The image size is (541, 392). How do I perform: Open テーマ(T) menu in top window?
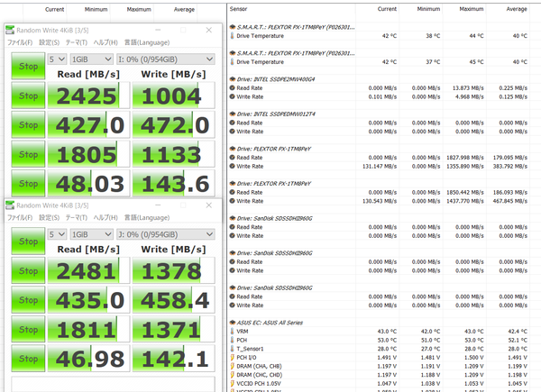(x=77, y=42)
